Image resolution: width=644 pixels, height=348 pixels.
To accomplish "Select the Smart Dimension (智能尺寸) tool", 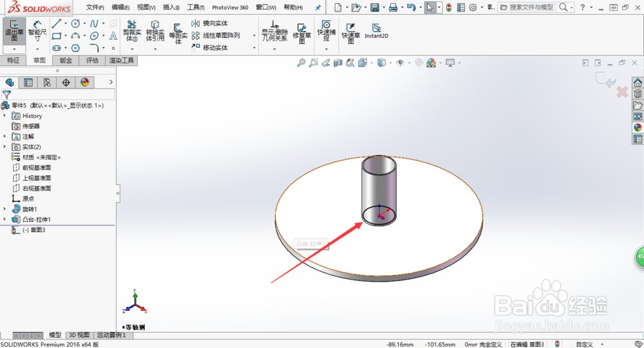I will (x=37, y=31).
